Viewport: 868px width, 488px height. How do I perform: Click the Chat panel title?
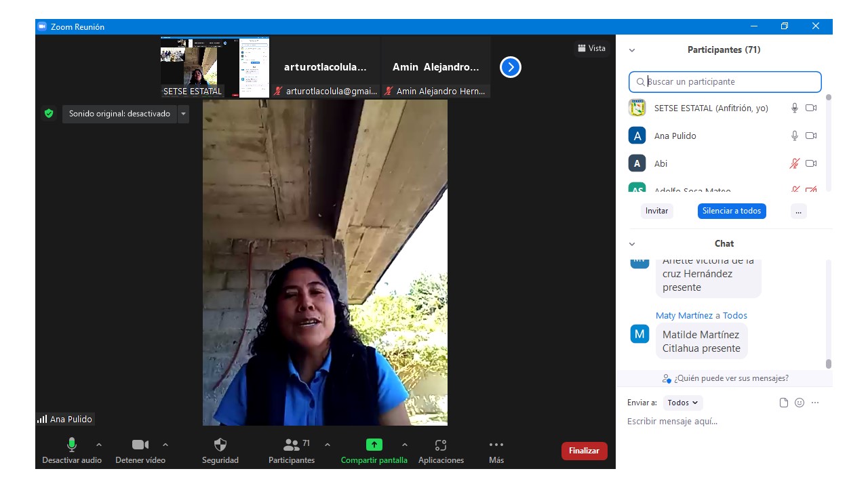(724, 244)
